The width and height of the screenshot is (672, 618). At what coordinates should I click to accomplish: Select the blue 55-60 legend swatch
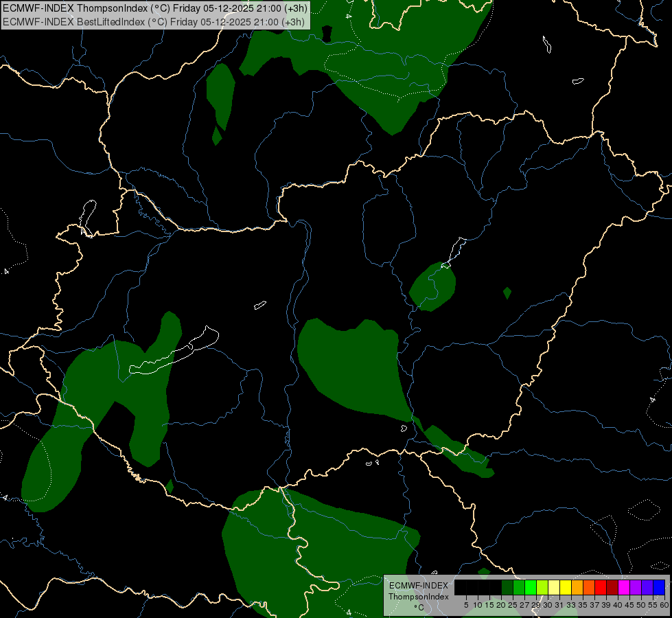(x=659, y=588)
